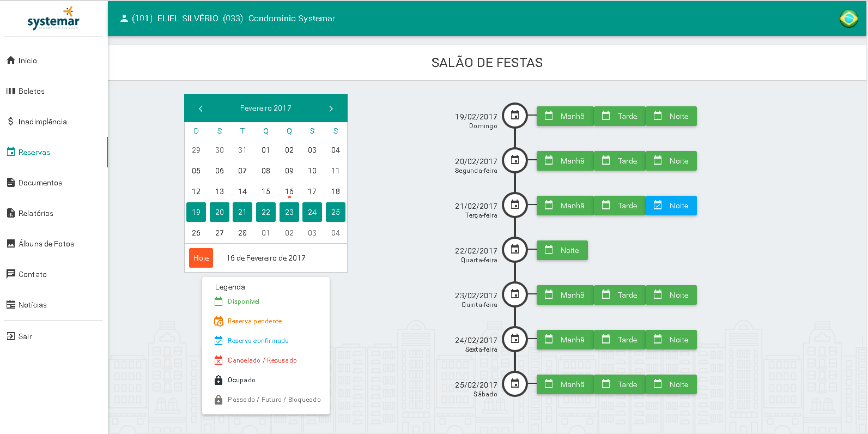
Task: Click the Disponível calendar icon in legend
Action: [218, 302]
